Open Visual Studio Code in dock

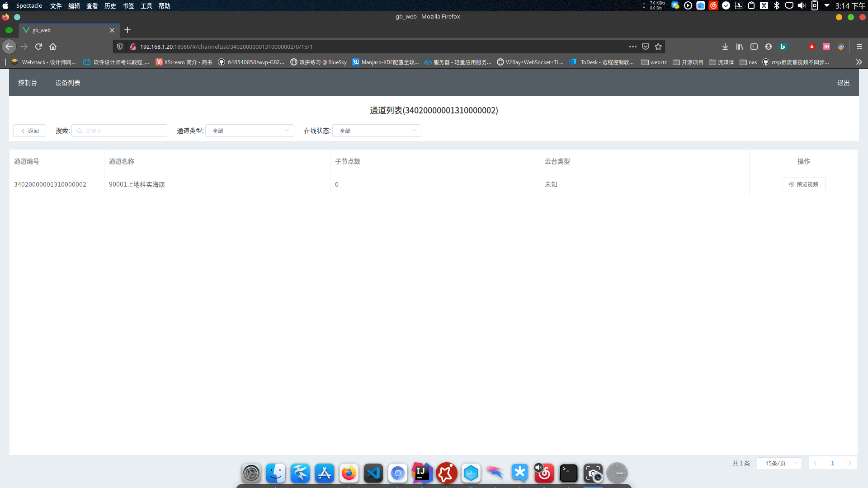click(x=373, y=473)
